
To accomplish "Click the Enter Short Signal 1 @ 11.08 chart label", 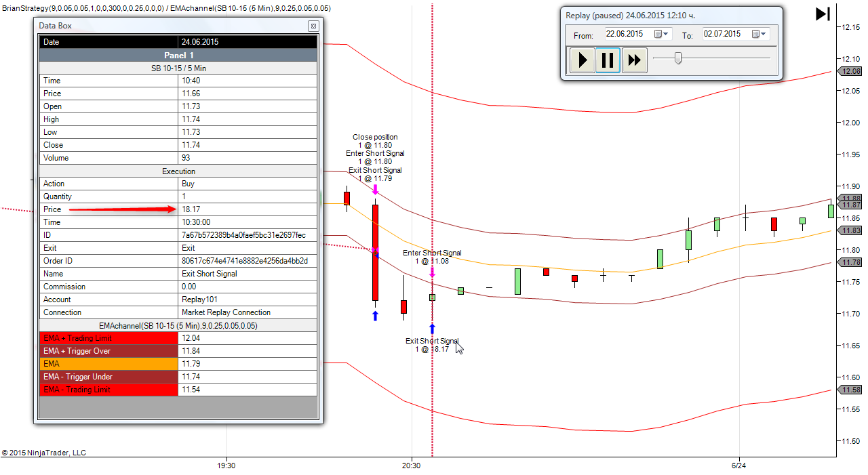I will coord(432,257).
